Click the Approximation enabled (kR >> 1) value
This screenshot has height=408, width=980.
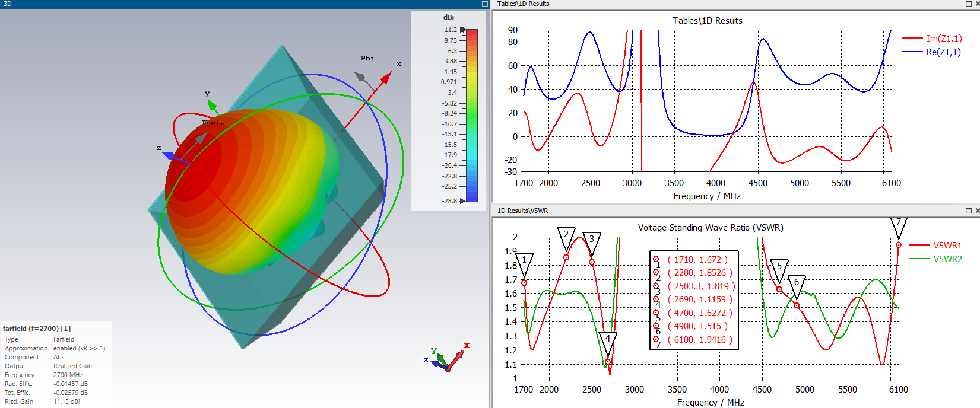click(80, 348)
